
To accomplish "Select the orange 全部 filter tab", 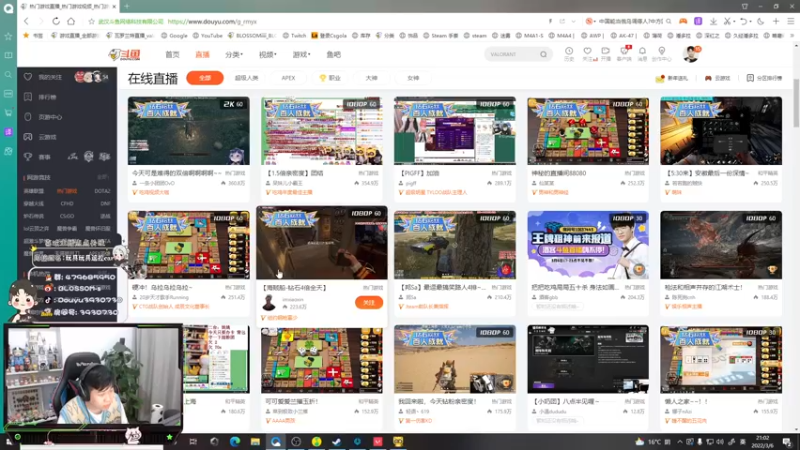I will tap(205, 78).
